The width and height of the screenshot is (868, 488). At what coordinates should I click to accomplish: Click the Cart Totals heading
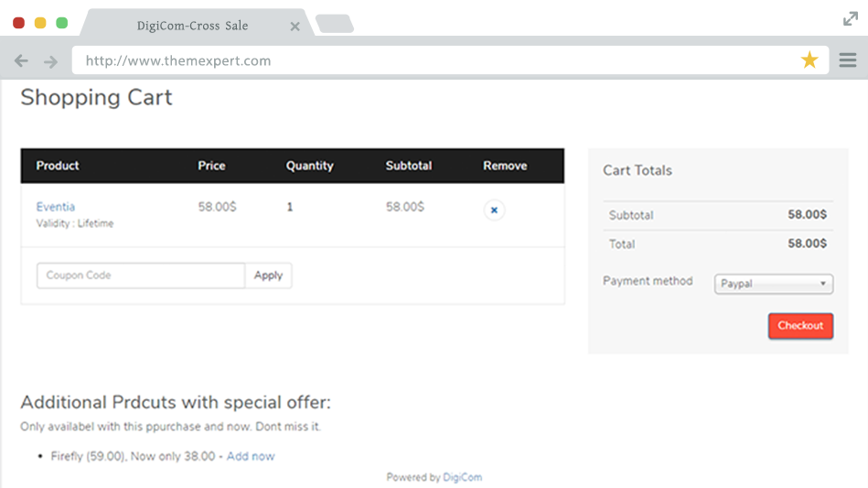coord(638,170)
